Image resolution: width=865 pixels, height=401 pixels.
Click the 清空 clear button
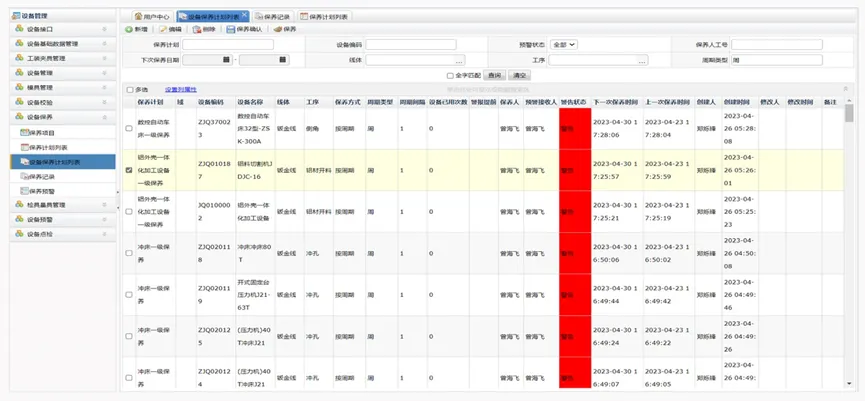click(519, 76)
